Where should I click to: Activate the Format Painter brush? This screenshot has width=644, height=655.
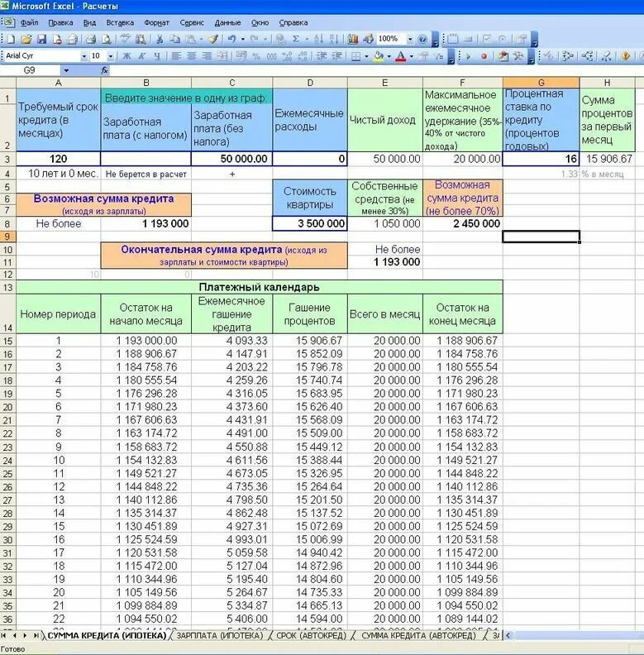pos(213,39)
